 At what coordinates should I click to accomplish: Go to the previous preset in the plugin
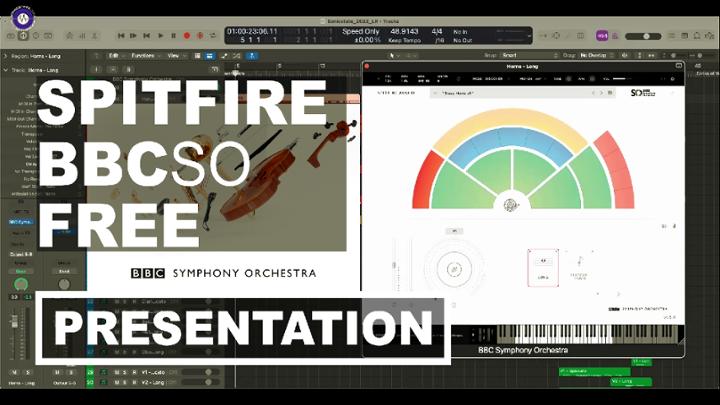click(x=593, y=93)
